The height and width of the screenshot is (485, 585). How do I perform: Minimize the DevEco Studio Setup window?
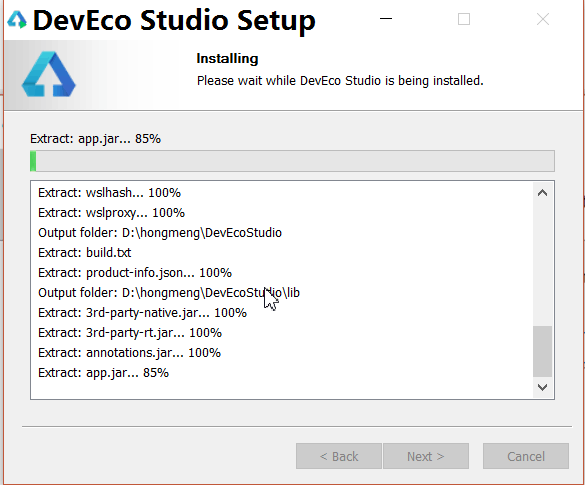click(386, 19)
